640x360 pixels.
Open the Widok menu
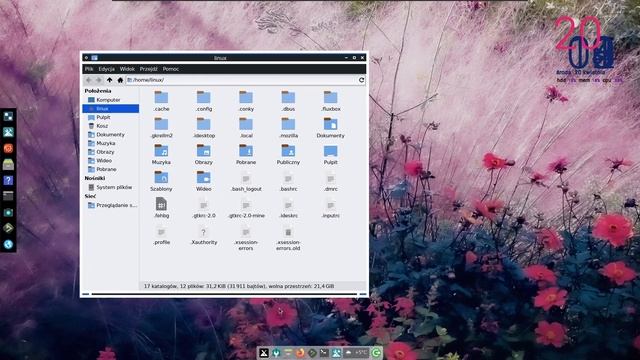127,69
